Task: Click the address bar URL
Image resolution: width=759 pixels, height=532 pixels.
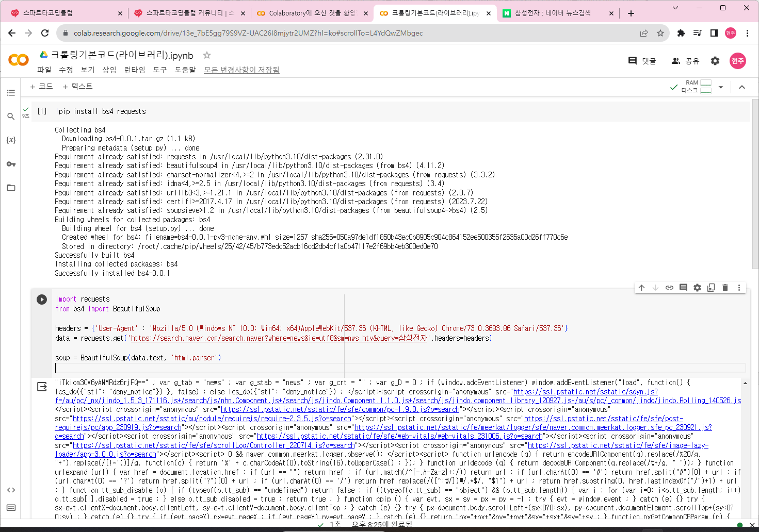Action: pyautogui.click(x=248, y=33)
